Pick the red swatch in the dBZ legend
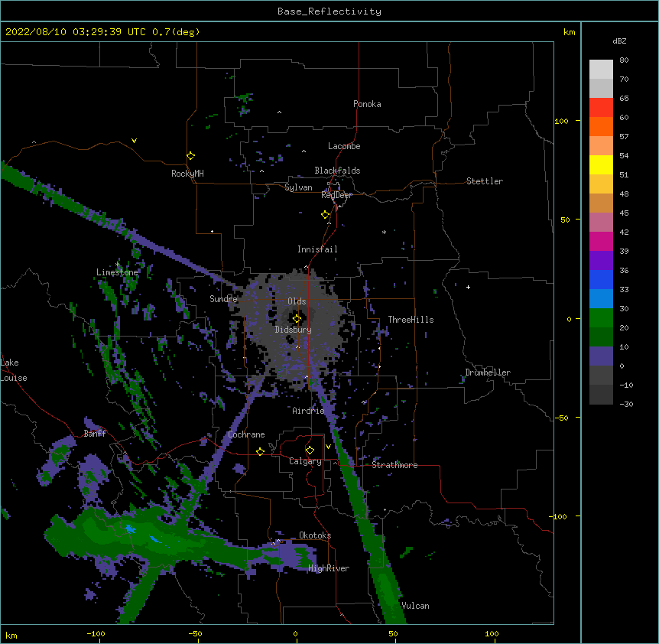The image size is (659, 644). [x=601, y=107]
